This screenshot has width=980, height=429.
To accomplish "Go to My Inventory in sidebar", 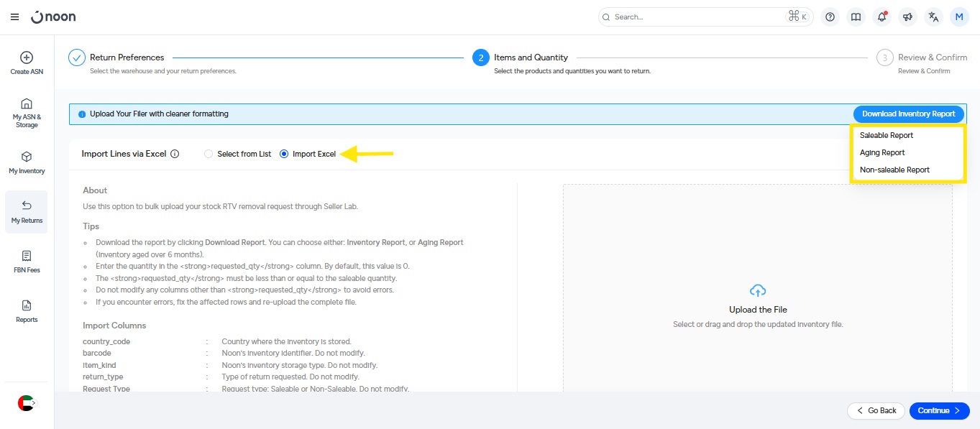I will pyautogui.click(x=27, y=162).
